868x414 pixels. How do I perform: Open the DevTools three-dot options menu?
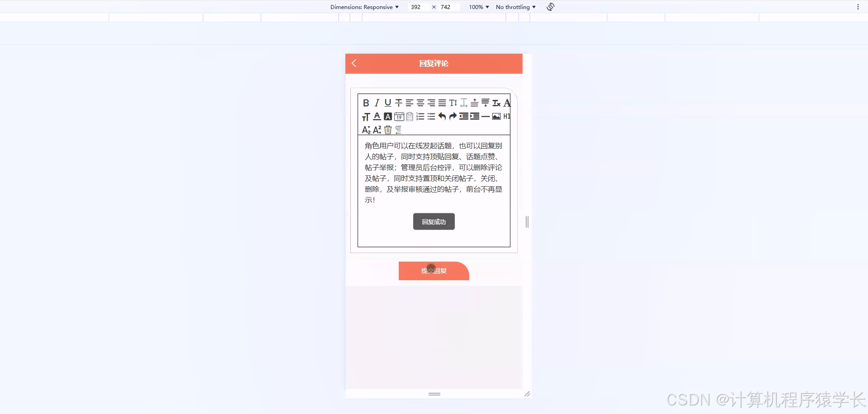tap(859, 7)
